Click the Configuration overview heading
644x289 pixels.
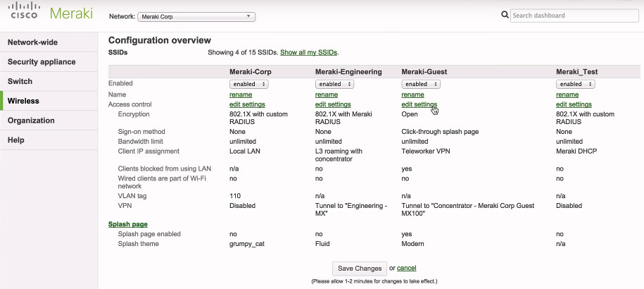click(x=159, y=40)
